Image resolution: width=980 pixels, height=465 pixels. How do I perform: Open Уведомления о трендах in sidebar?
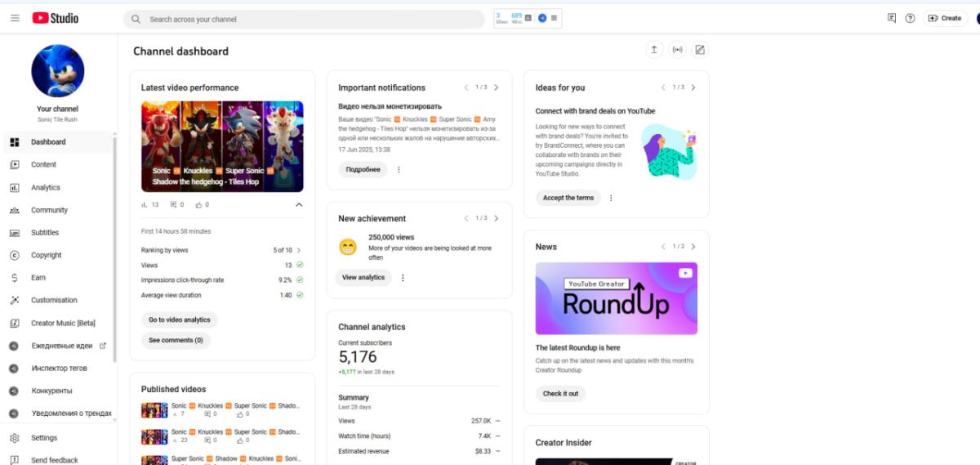[x=58, y=414]
